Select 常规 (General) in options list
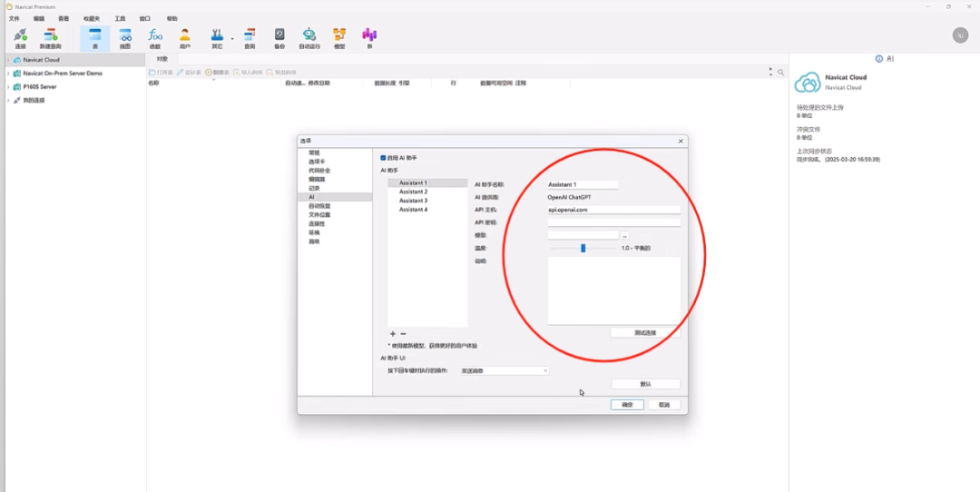Viewport: 980px width, 492px height. pyautogui.click(x=314, y=153)
